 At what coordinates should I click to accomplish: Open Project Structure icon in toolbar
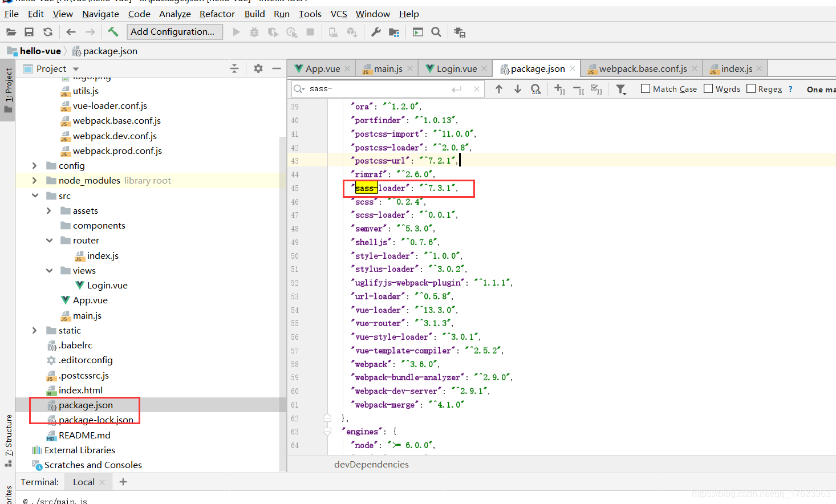tap(394, 32)
